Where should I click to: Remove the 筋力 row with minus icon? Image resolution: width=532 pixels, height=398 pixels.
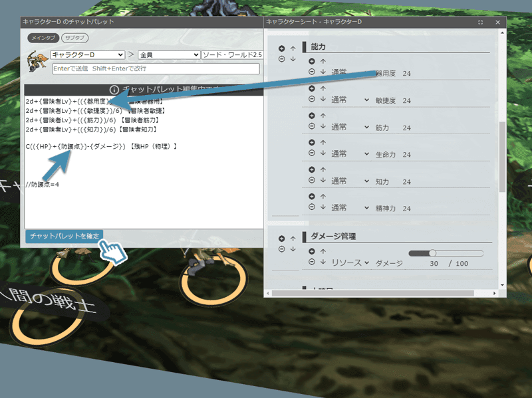point(312,126)
